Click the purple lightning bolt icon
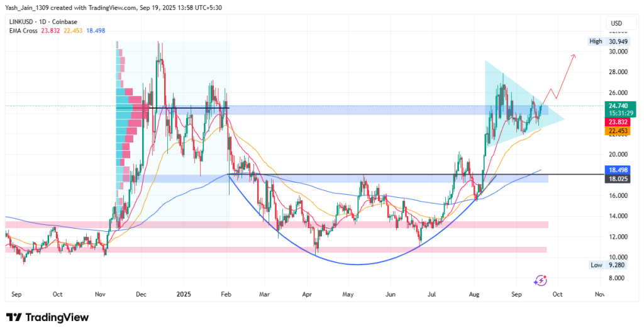This screenshot has height=333, width=644. coord(540,280)
